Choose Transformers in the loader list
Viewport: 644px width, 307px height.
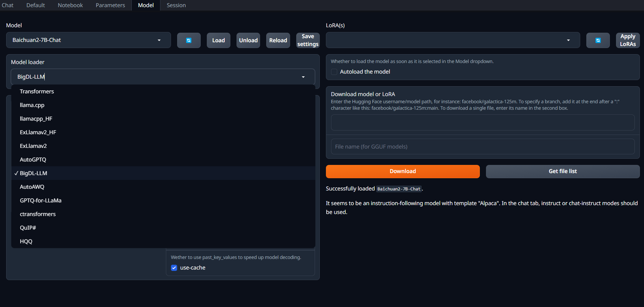pyautogui.click(x=37, y=91)
